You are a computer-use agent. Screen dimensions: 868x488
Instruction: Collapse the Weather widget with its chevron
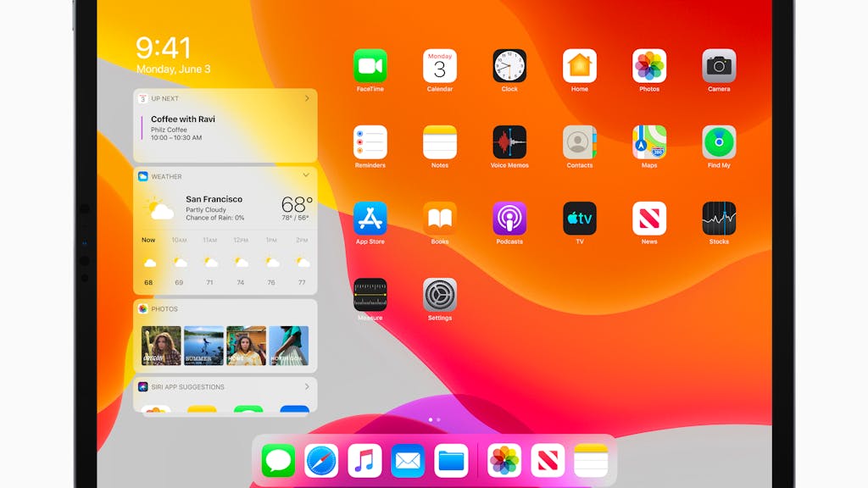[307, 176]
